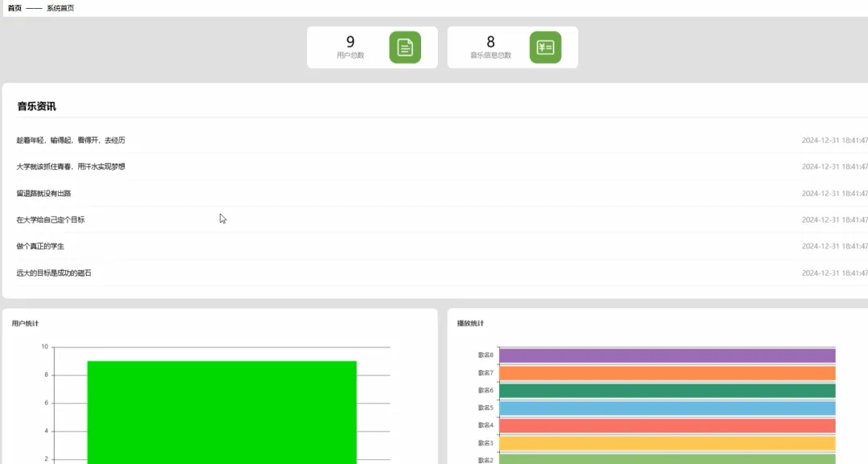
Task: Click the 歌名8 axis label
Action: click(x=485, y=355)
